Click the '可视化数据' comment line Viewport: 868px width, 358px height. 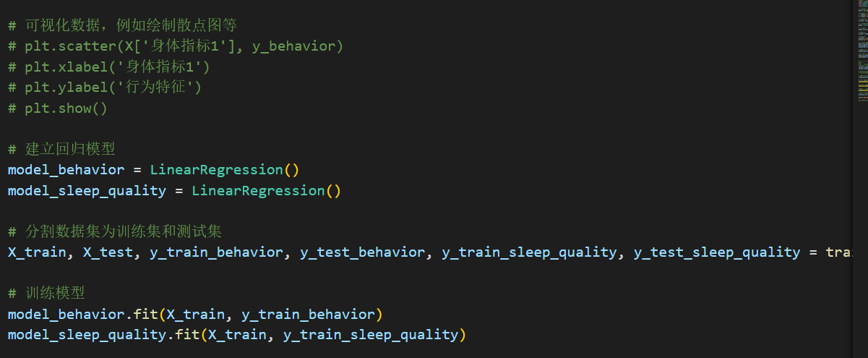122,25
